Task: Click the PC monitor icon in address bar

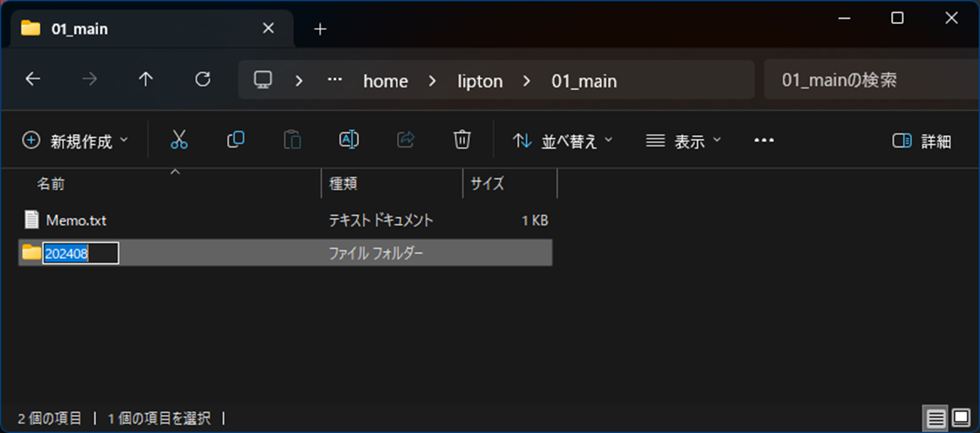Action: (x=263, y=80)
